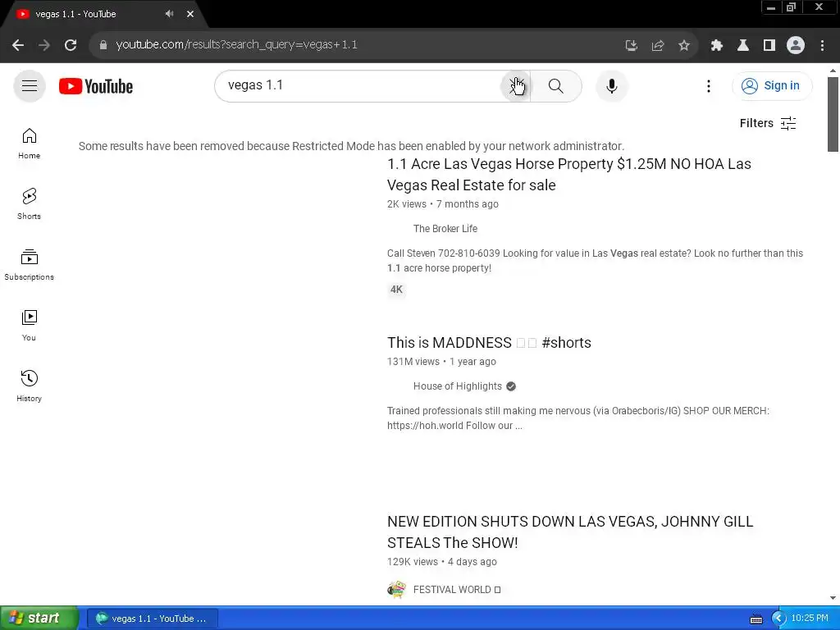840x630 pixels.
Task: Click the scrollbar down arrow
Action: point(833,598)
